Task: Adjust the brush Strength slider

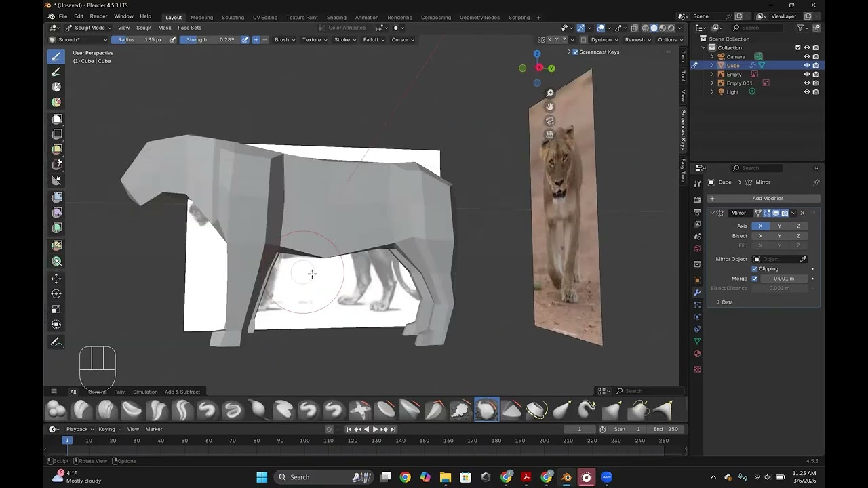Action: coord(210,39)
